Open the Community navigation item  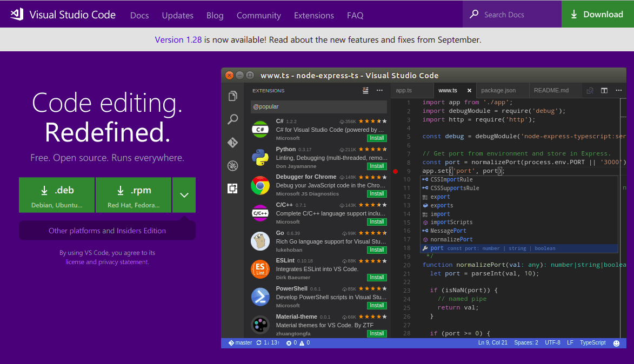259,15
